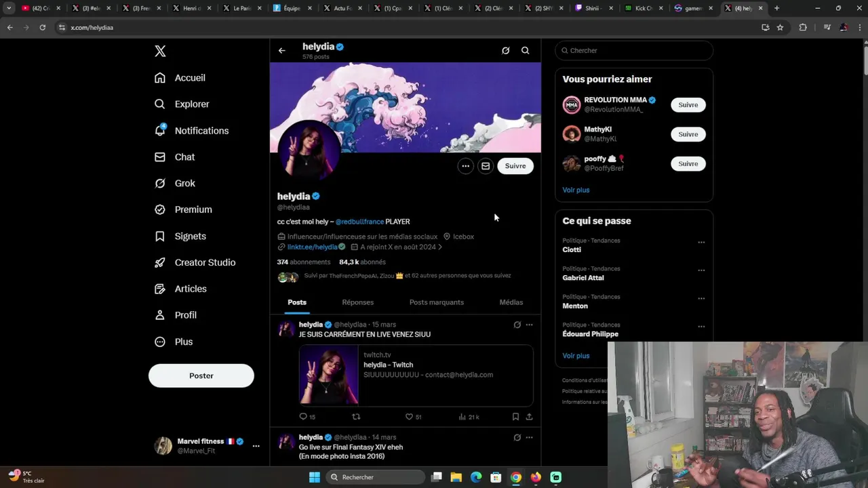Open Articles in sidebar
The image size is (868, 488).
coord(180,289)
